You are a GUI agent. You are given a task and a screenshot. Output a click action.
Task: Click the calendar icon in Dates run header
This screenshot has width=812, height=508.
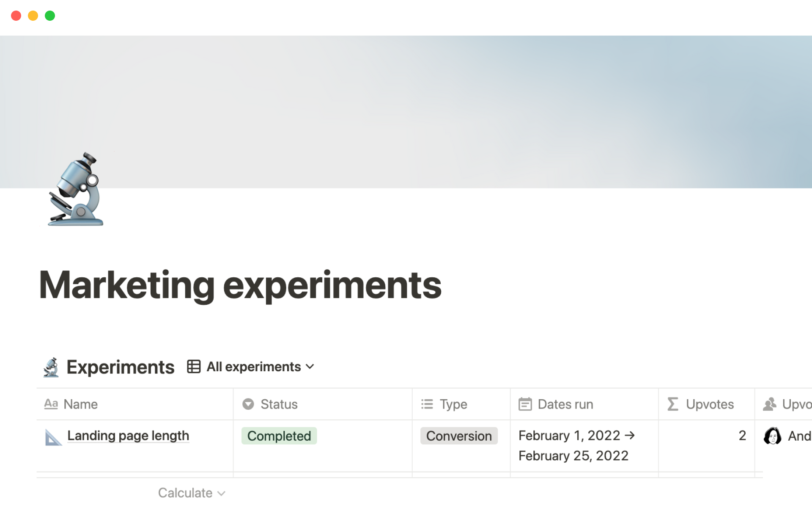(525, 404)
